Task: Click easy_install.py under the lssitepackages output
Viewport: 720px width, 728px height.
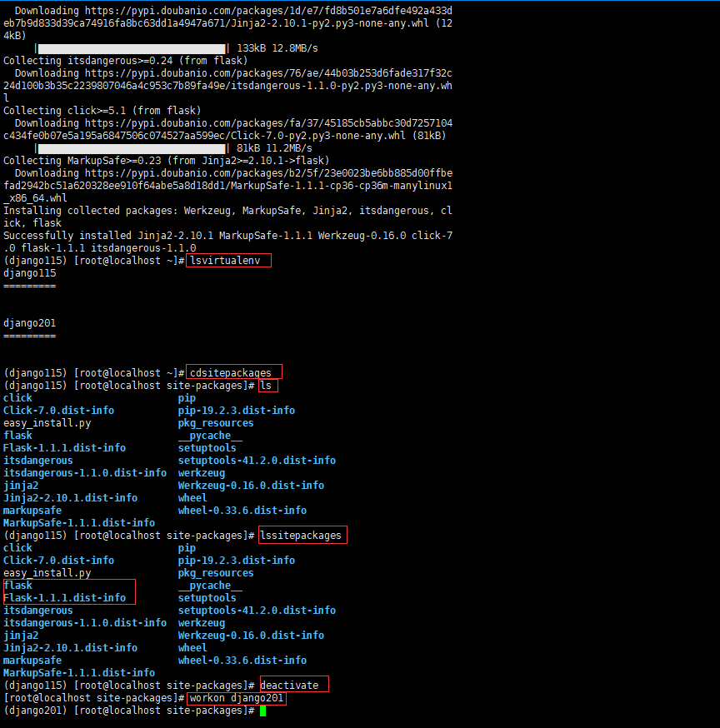Action: (47, 573)
